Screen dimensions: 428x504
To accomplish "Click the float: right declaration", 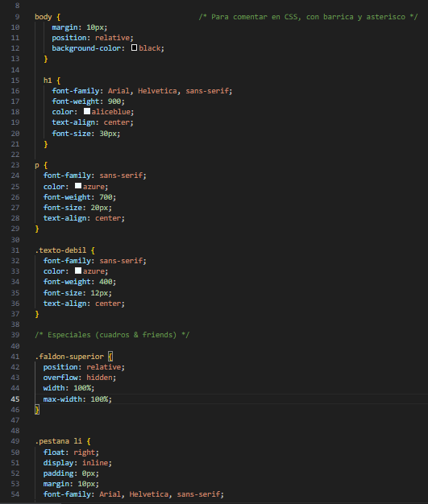I will click(71, 452).
